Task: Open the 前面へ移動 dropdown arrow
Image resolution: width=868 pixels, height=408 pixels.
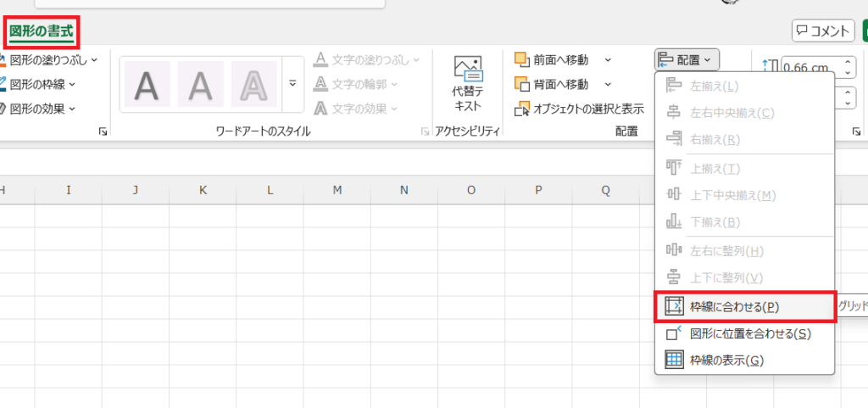Action: click(608, 59)
